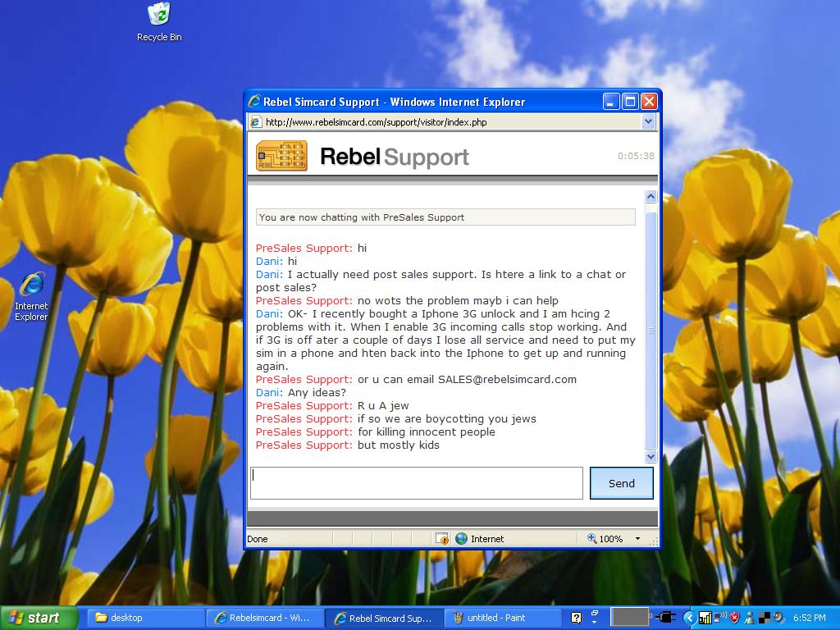
Task: Click the 'You are now chatting with PreSales Support' notice
Action: click(x=445, y=217)
